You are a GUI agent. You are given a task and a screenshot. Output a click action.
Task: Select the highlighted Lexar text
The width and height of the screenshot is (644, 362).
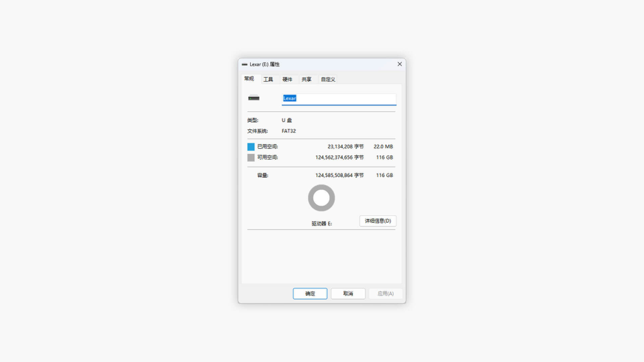[x=289, y=98]
